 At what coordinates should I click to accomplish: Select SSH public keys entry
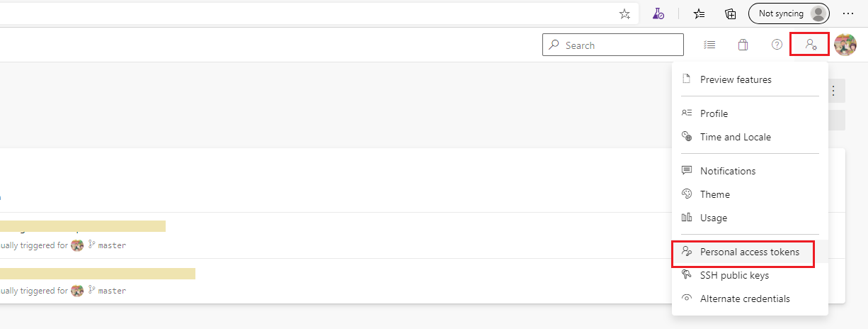734,275
